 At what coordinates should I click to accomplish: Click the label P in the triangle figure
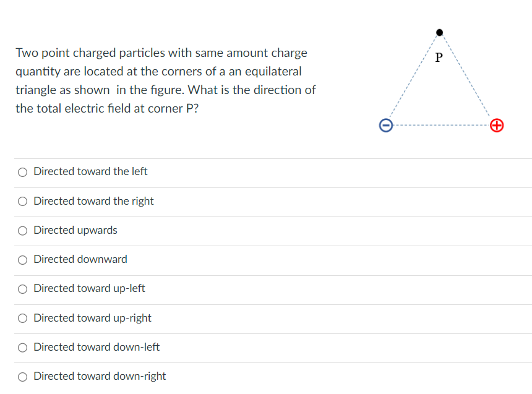pos(438,58)
